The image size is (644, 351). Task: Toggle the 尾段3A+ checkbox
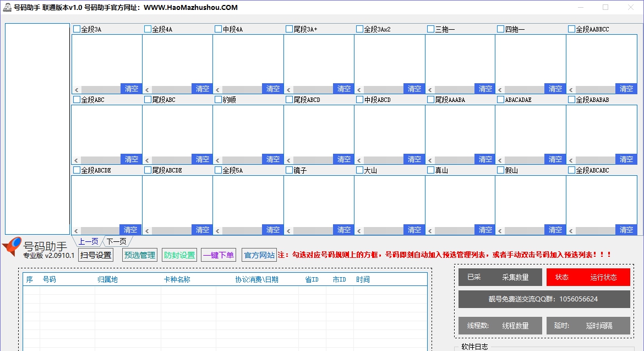(289, 29)
